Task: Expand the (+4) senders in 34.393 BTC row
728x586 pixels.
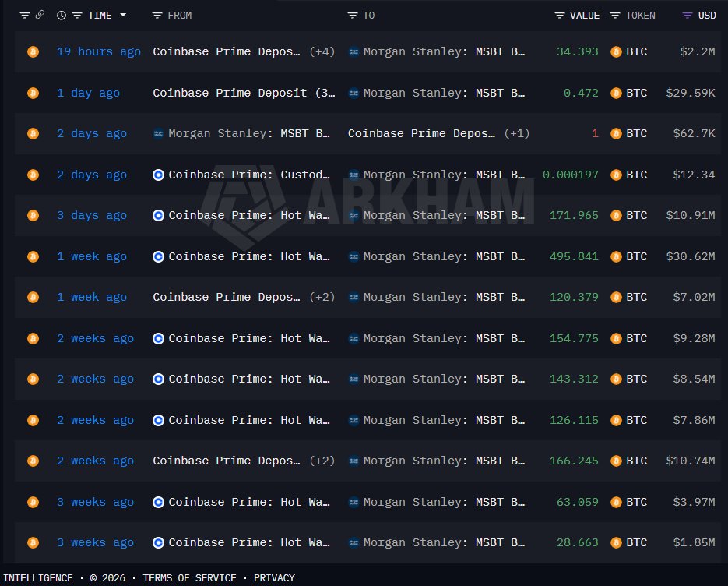Action: click(x=322, y=51)
